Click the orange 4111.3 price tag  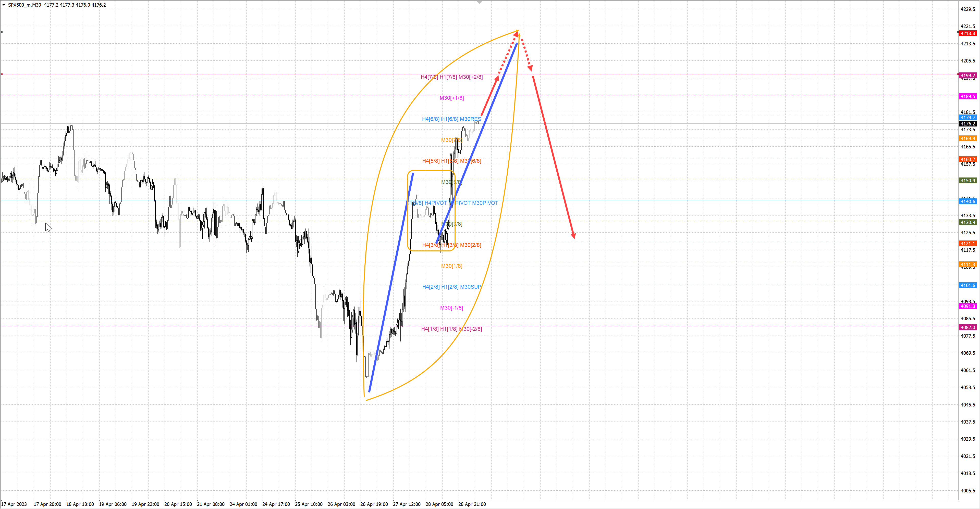pos(967,265)
